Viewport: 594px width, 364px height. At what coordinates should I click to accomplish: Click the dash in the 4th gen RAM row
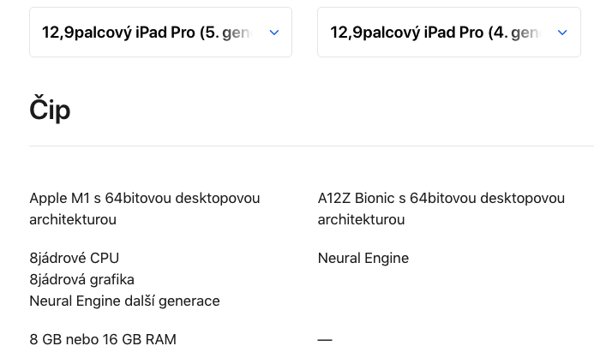325,339
